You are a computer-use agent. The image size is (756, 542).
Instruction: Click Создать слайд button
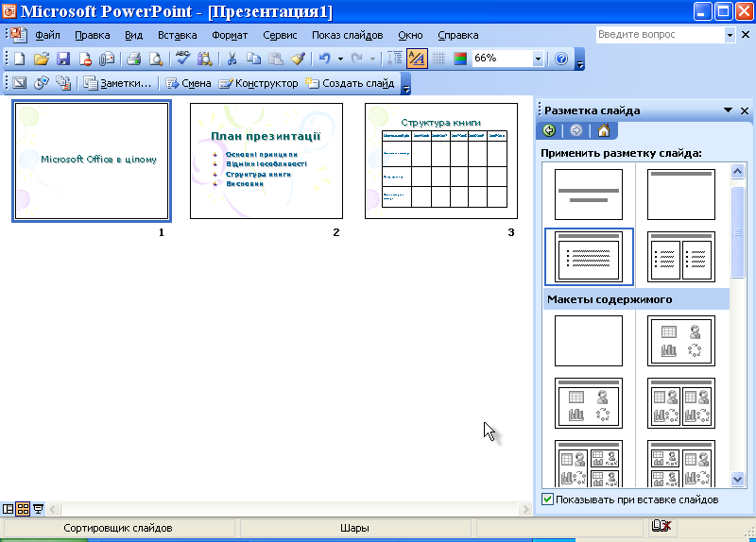350,83
